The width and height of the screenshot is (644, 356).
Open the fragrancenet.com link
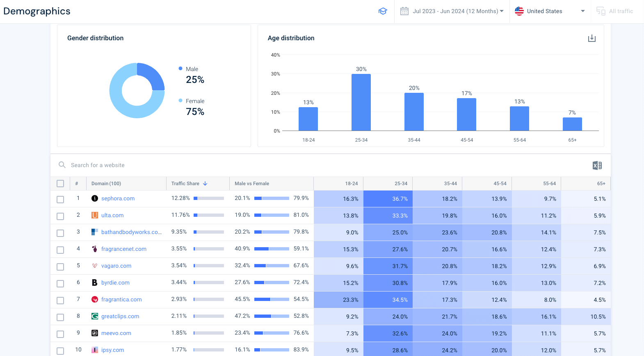tap(124, 249)
